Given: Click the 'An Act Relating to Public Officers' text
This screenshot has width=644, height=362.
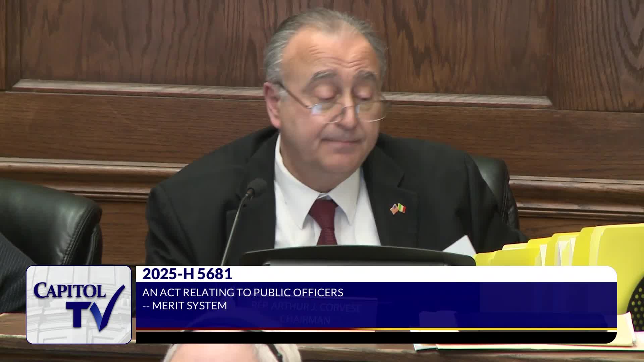Looking at the screenshot, I should click(x=243, y=292).
